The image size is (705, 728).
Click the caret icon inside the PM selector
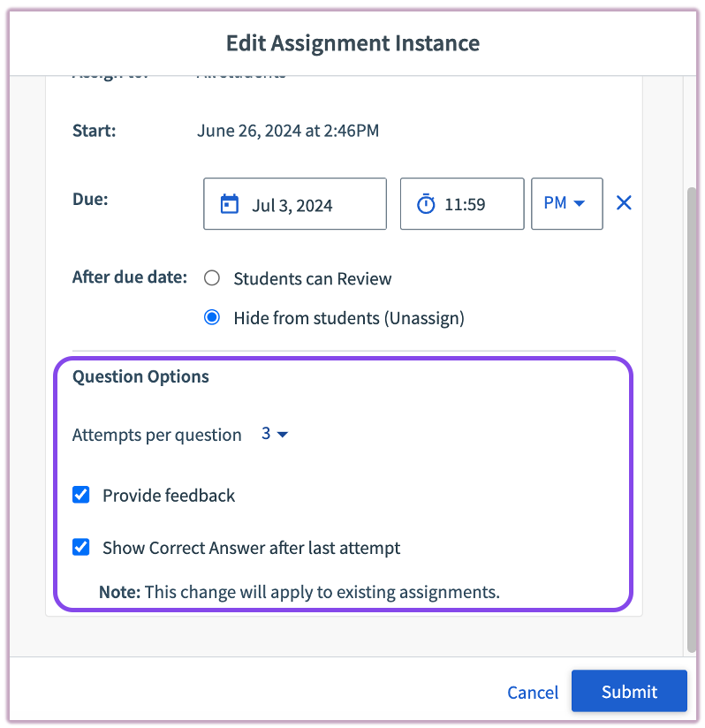pos(582,202)
